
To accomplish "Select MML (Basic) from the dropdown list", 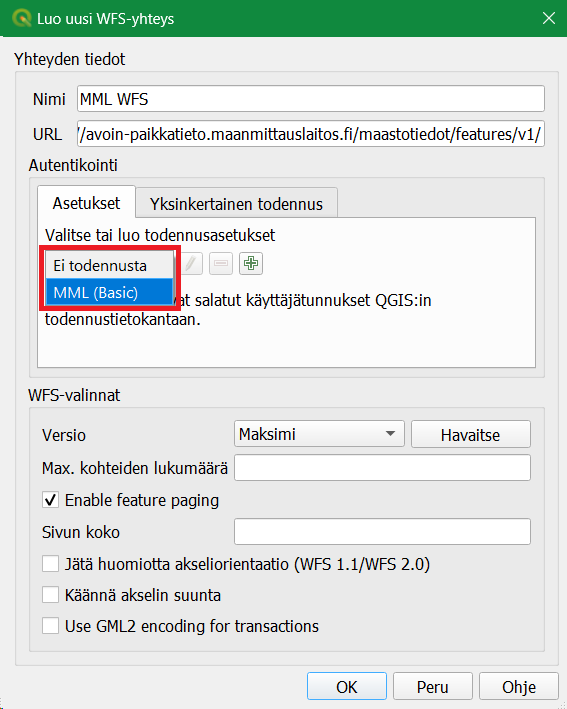I will [x=109, y=292].
